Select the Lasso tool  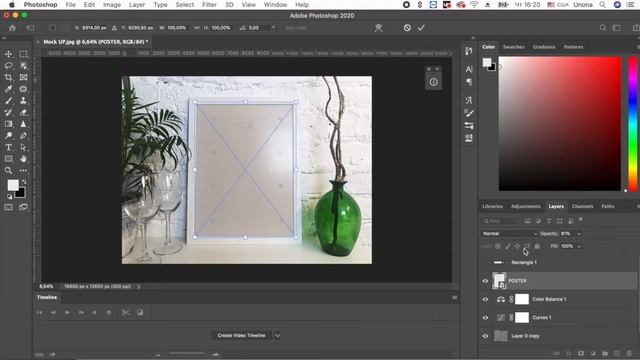[x=8, y=66]
